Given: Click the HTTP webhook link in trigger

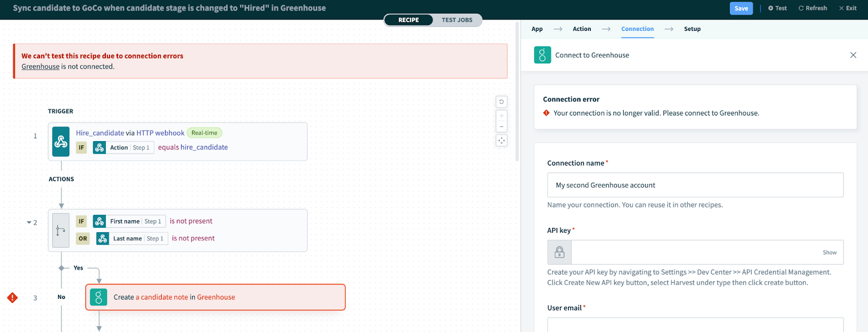Looking at the screenshot, I should tap(161, 133).
